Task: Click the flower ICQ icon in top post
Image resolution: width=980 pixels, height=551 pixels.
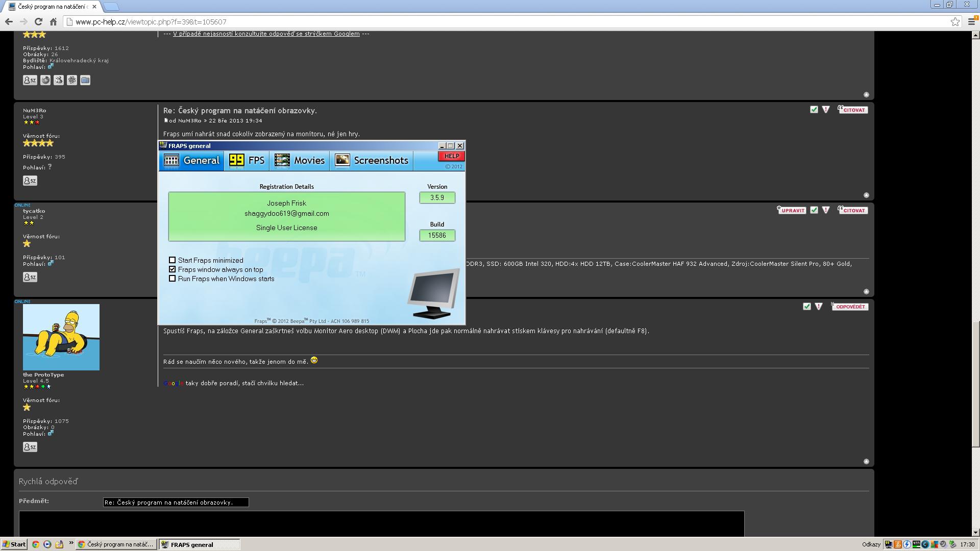Action: coord(72,80)
